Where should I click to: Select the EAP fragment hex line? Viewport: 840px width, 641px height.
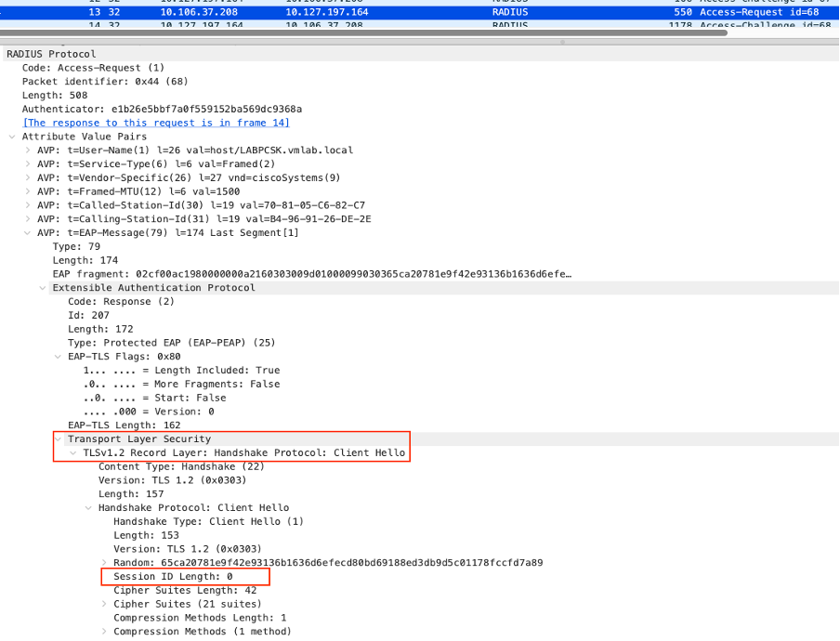point(312,274)
